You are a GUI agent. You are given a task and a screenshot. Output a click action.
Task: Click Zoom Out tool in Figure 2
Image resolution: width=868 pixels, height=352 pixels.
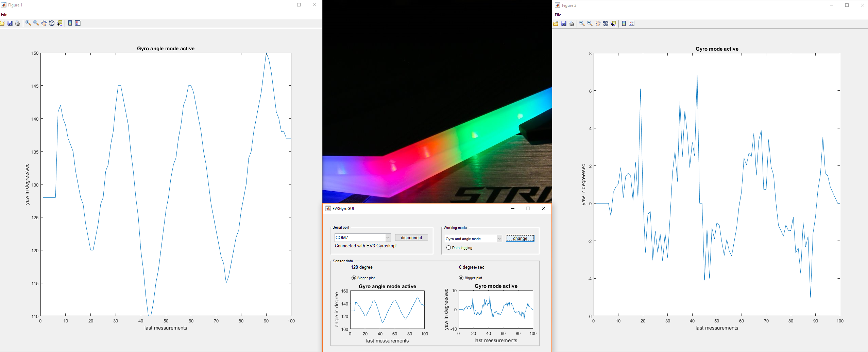pos(590,23)
